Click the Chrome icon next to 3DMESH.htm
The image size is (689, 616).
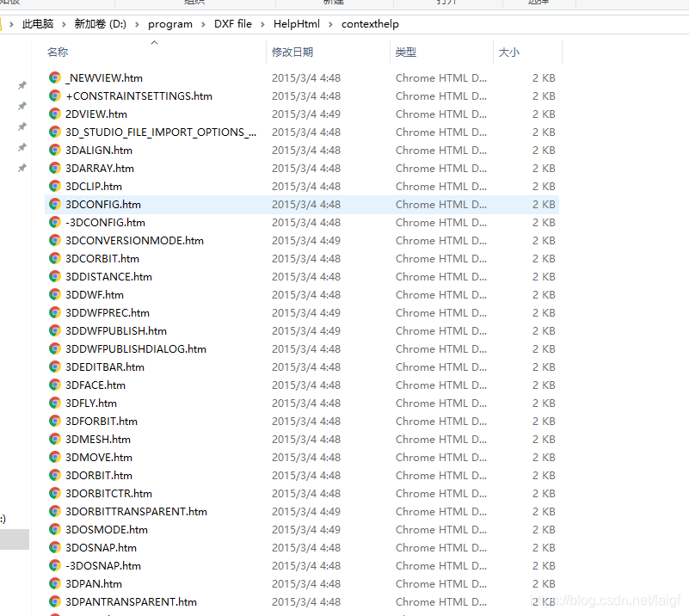(55, 439)
